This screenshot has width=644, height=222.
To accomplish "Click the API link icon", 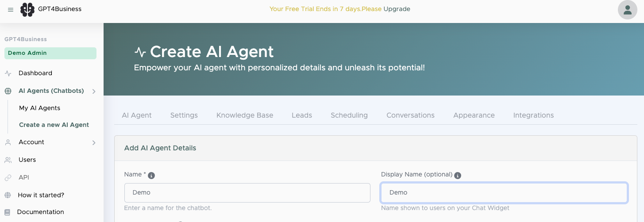I will pos(8,178).
